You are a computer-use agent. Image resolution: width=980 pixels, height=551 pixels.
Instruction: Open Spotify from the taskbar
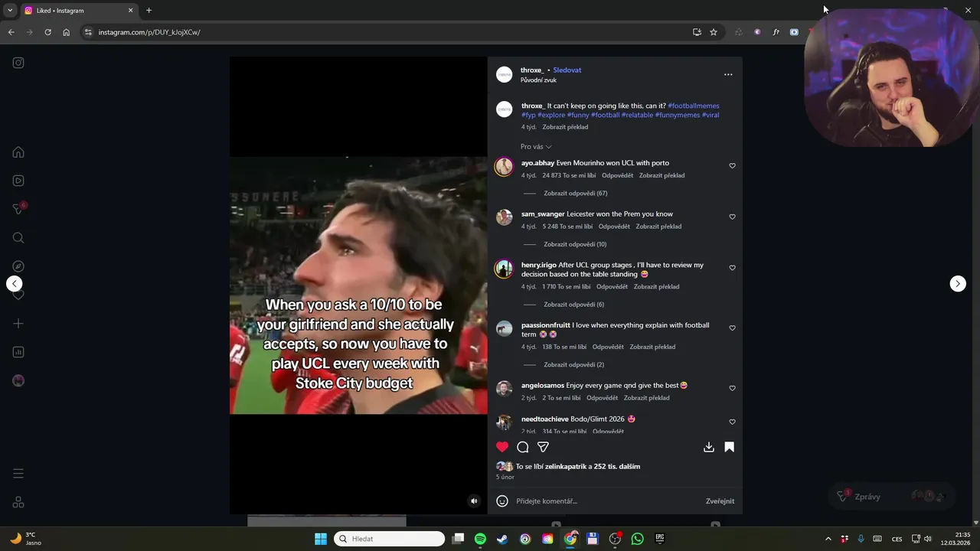pos(480,539)
